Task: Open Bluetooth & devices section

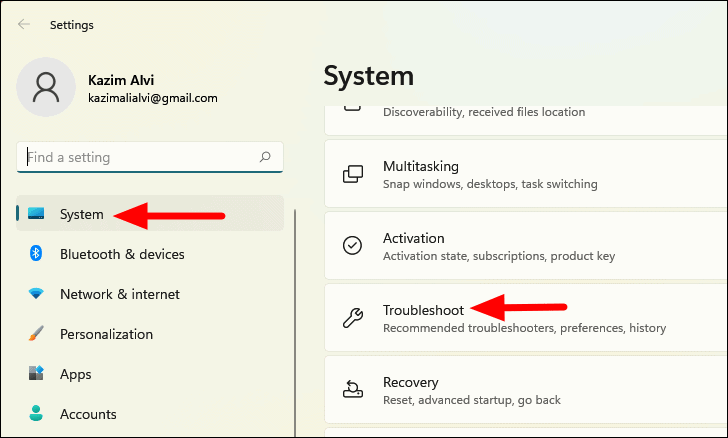Action: pyautogui.click(x=150, y=254)
